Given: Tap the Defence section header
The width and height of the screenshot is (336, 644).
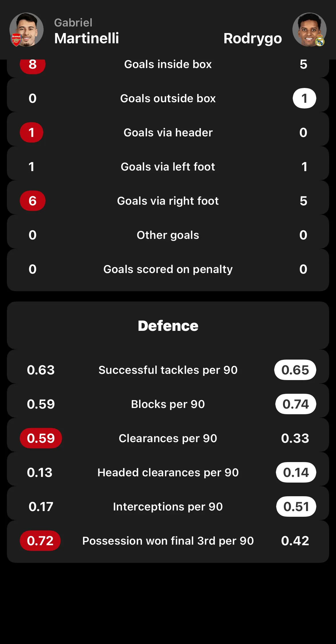Looking at the screenshot, I should 168,326.
